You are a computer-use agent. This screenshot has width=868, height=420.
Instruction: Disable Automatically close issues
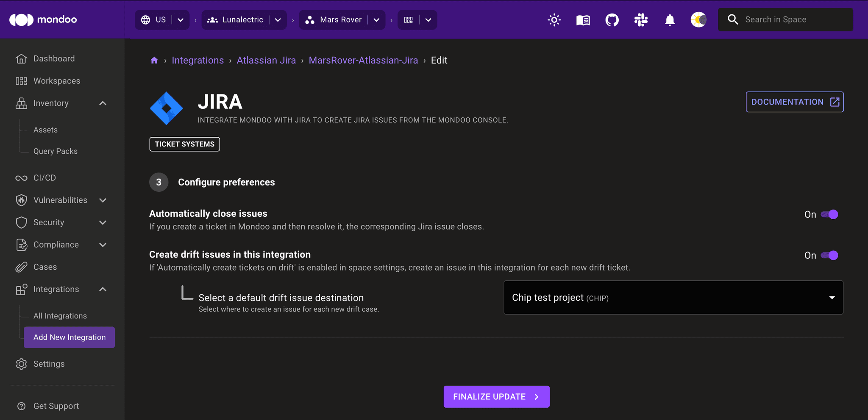click(829, 214)
